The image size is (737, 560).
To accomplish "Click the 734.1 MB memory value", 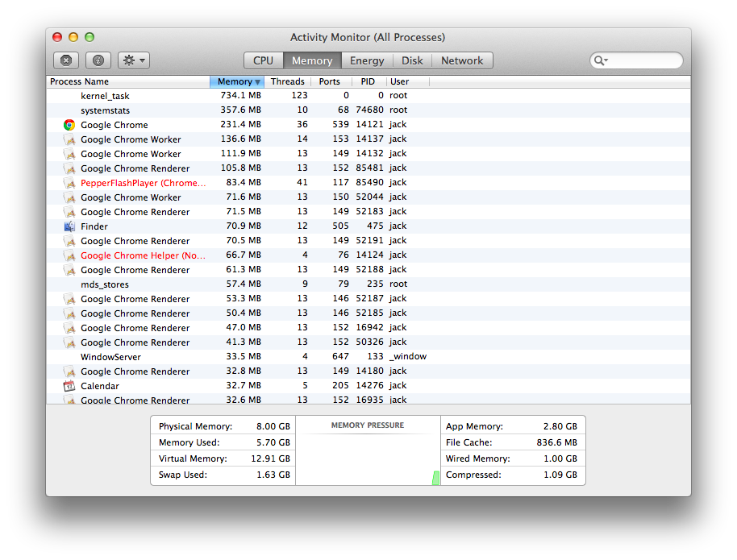I will click(240, 95).
